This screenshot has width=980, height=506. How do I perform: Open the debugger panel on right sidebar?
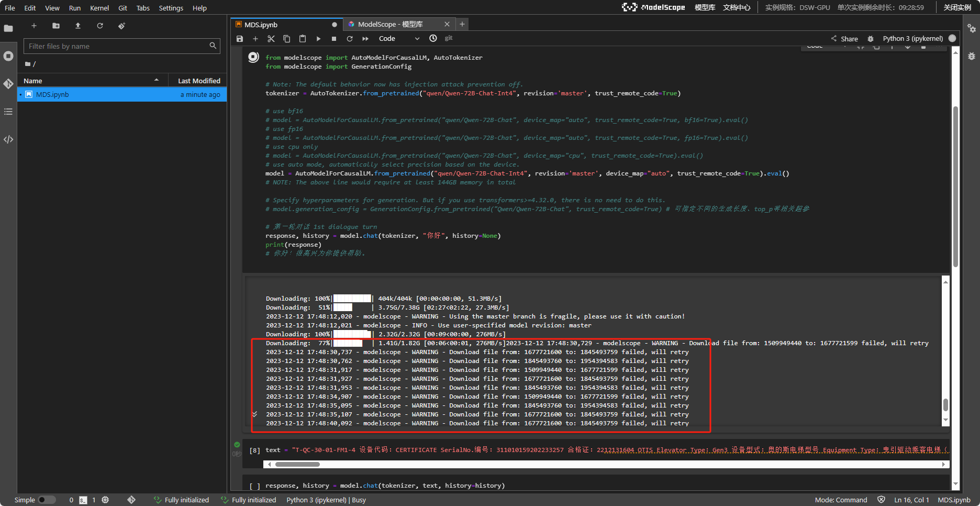point(972,56)
